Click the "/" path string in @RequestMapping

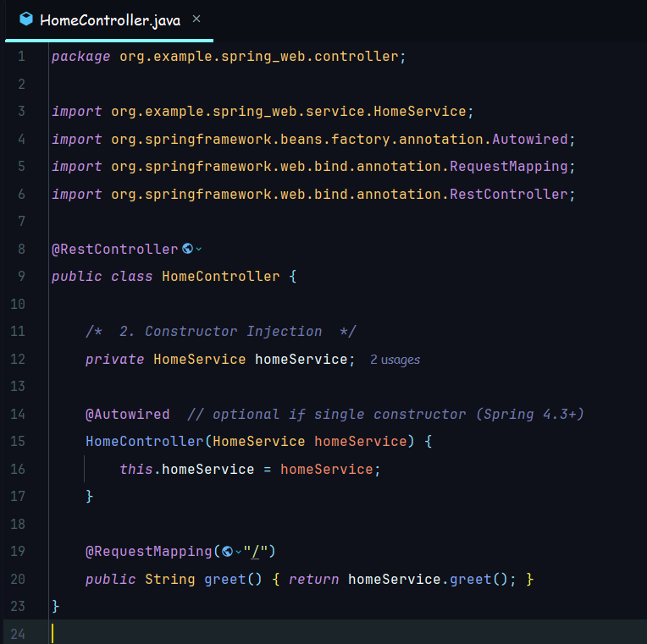pos(256,551)
